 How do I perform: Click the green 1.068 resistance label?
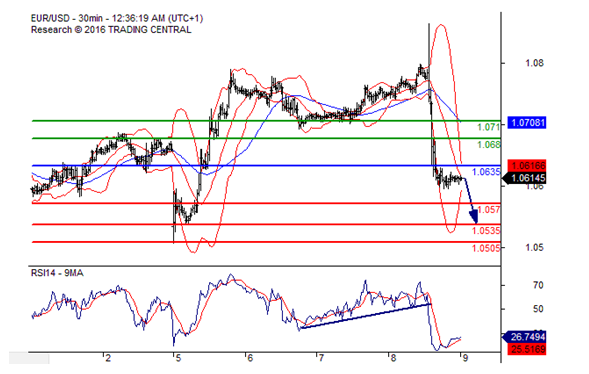point(489,145)
